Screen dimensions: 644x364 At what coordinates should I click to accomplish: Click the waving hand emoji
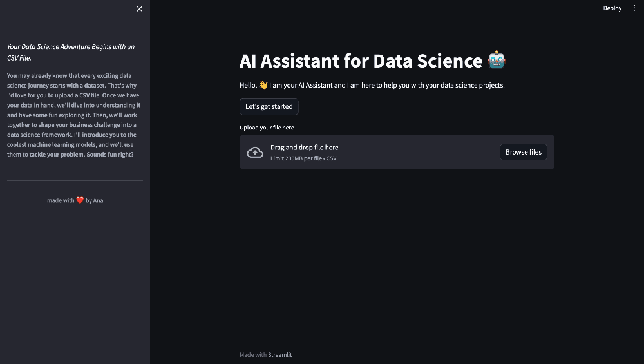click(x=263, y=85)
